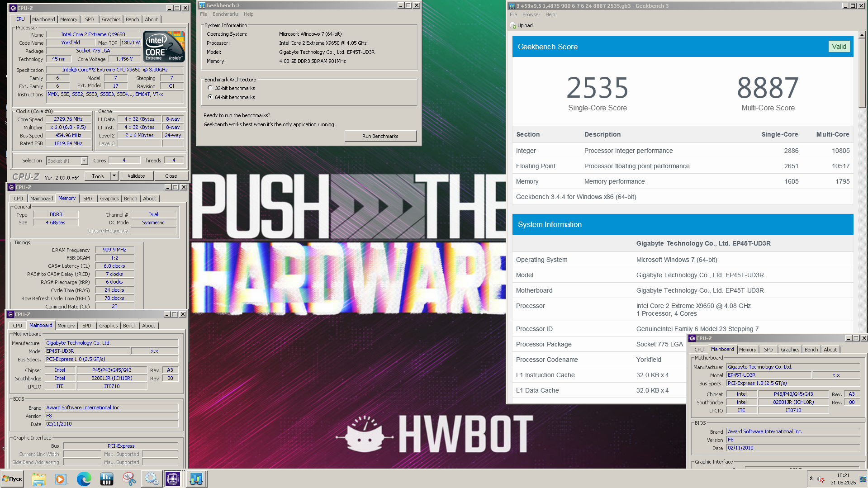Click the green Valid badge
This screenshot has width=868, height=488.
click(839, 47)
